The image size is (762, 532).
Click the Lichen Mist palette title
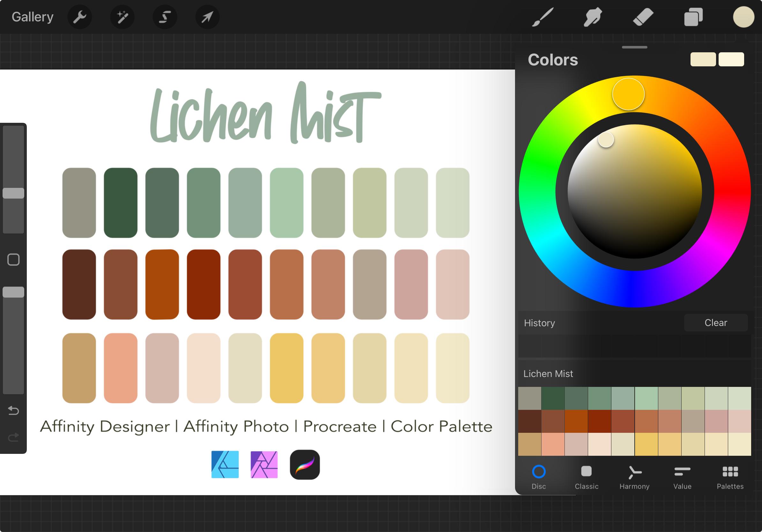(548, 374)
